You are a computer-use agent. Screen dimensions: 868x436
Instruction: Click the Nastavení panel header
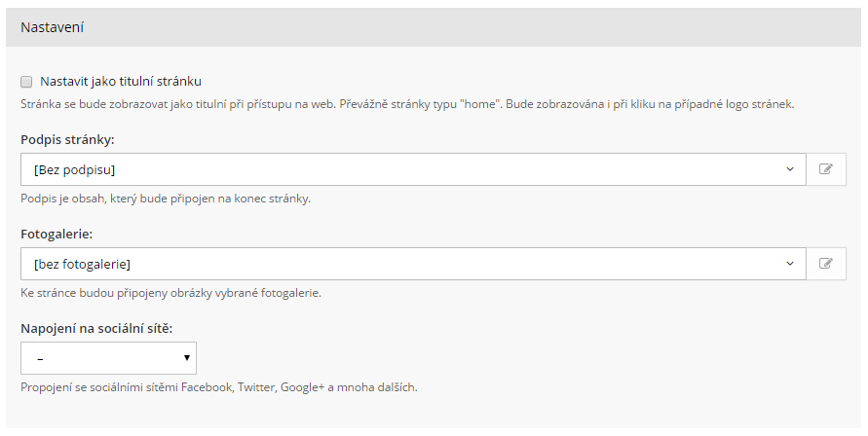434,27
